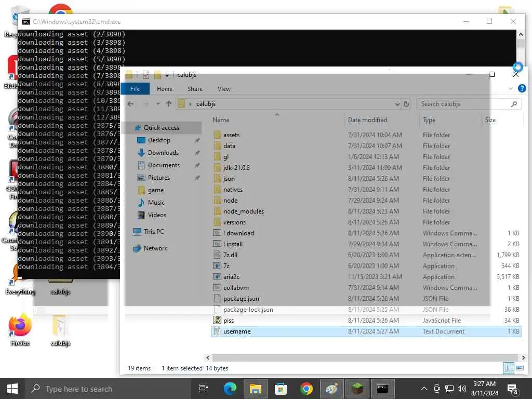Select the package.json file
Screen dimensions: 532x399
coord(241,299)
